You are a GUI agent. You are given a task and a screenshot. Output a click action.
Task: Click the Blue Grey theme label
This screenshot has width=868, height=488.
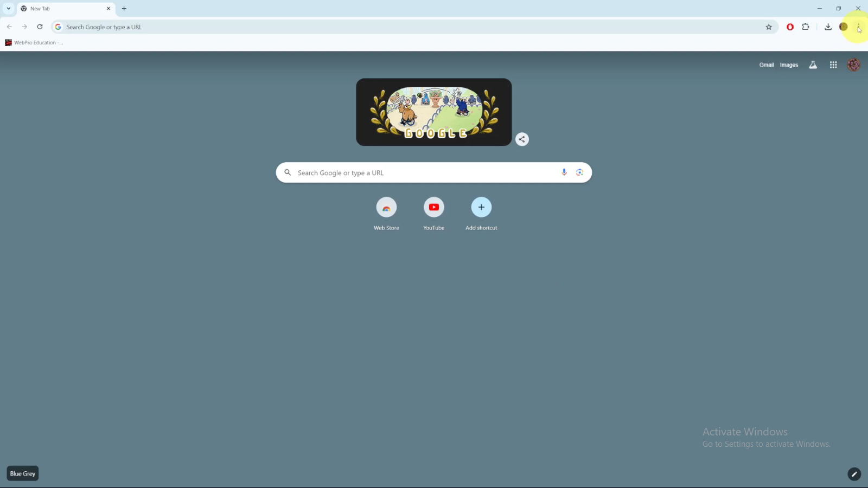tap(23, 474)
